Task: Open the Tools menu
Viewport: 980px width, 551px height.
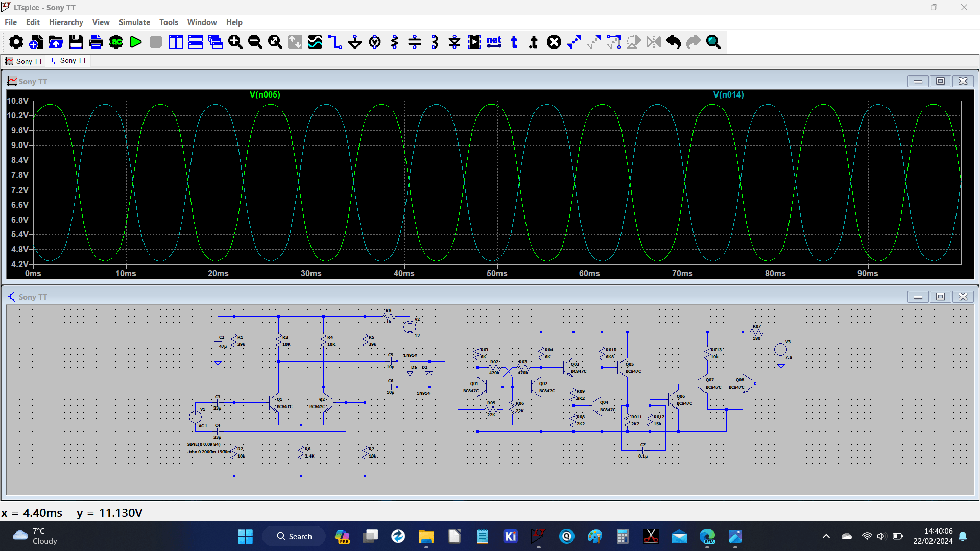Action: [x=169, y=22]
